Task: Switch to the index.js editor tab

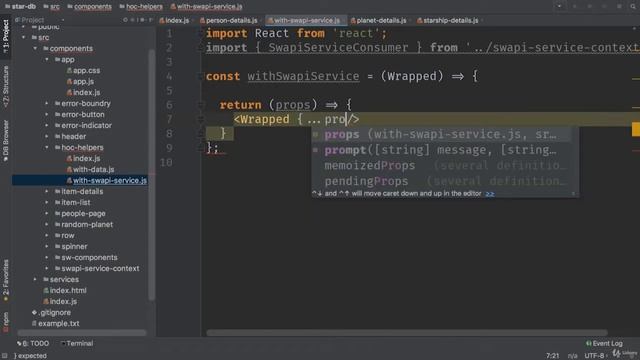Action: [175, 20]
